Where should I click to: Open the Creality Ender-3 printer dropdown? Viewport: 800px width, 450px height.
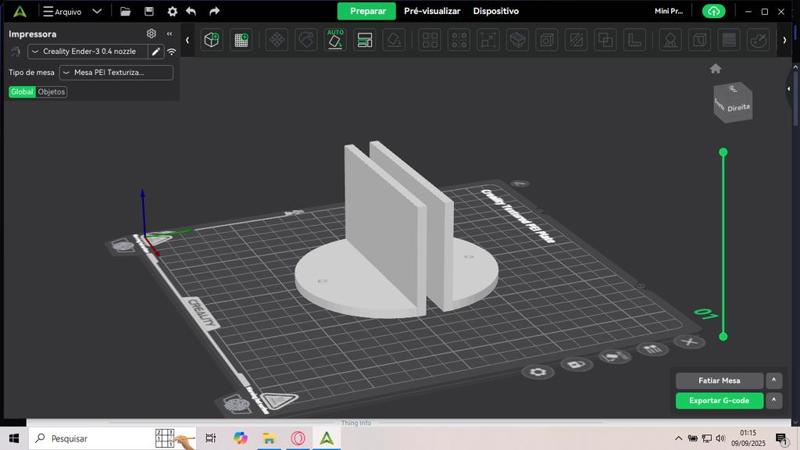point(88,51)
